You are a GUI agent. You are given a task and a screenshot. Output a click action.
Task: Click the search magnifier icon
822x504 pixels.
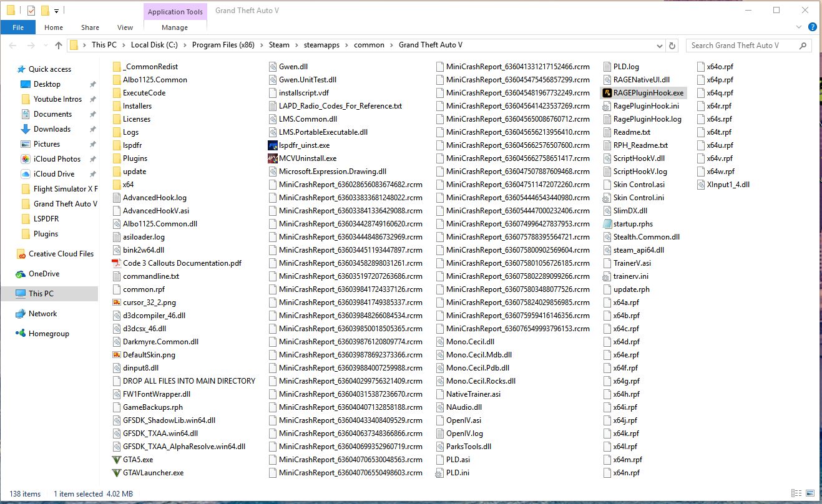pyautogui.click(x=803, y=46)
